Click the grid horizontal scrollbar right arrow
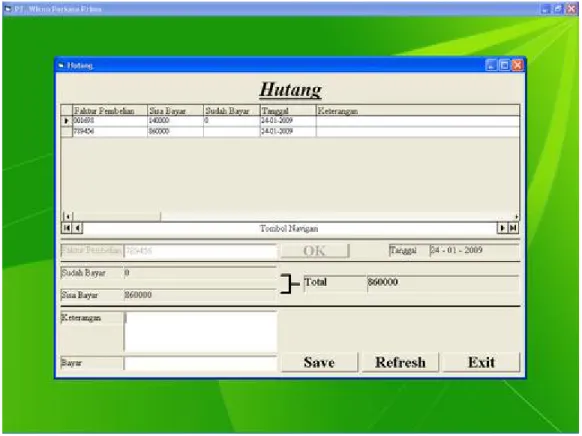 click(516, 216)
